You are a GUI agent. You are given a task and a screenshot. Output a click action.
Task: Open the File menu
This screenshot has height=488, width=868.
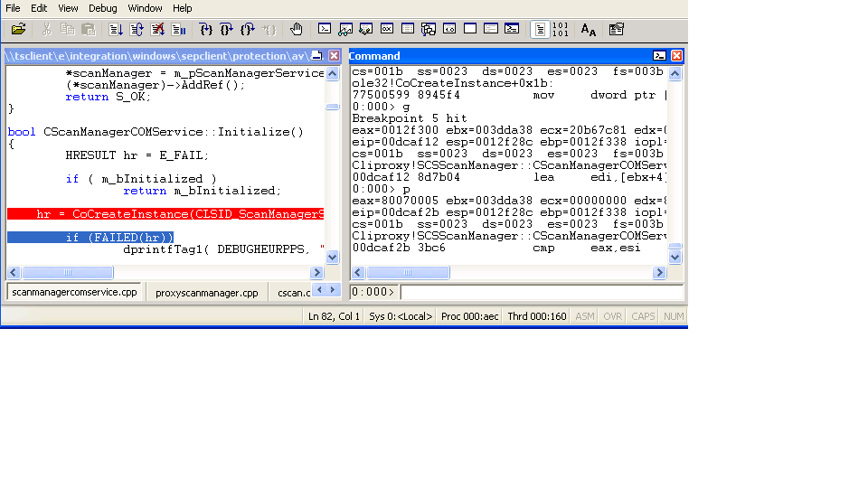tap(13, 8)
